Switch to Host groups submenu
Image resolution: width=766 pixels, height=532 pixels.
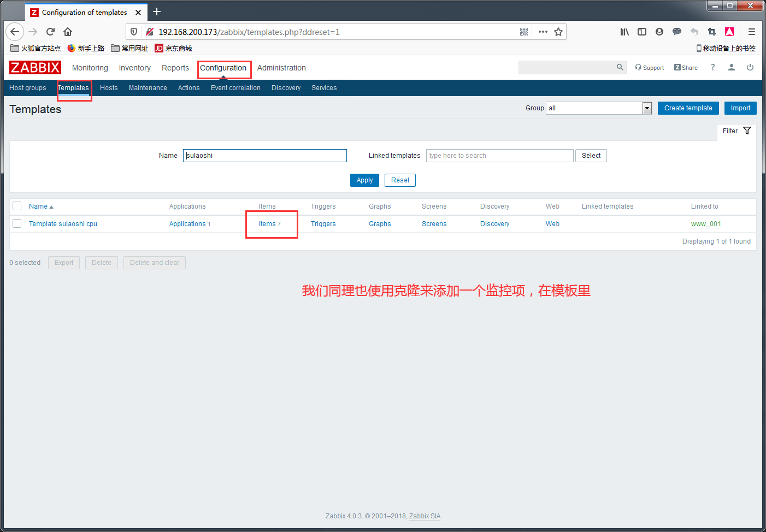[28, 88]
